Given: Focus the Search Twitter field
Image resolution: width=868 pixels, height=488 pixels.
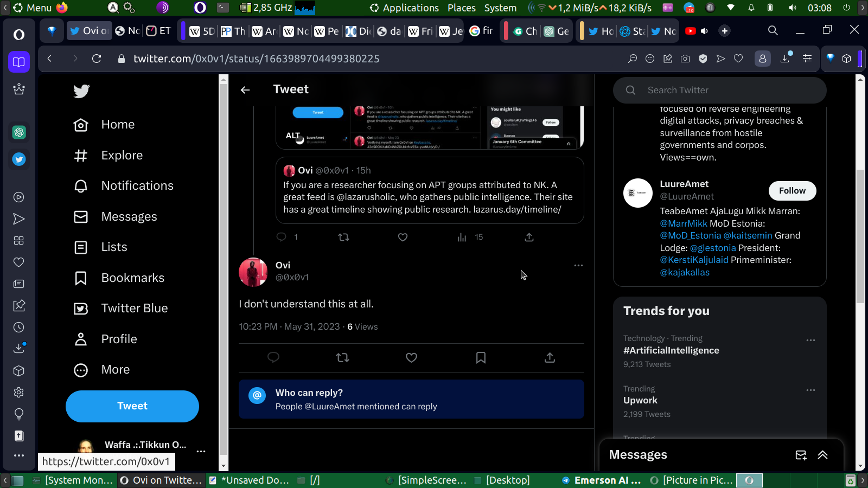Looking at the screenshot, I should point(720,90).
